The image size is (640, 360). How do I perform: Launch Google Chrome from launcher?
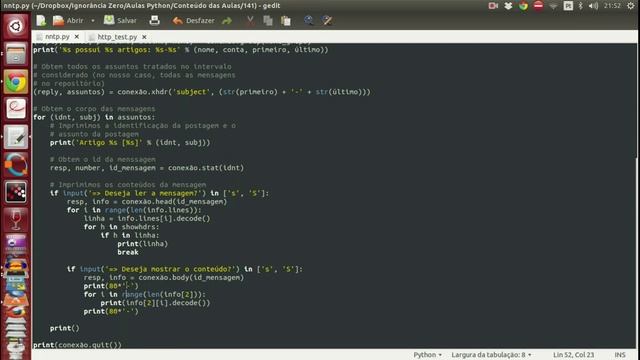pos(16,82)
